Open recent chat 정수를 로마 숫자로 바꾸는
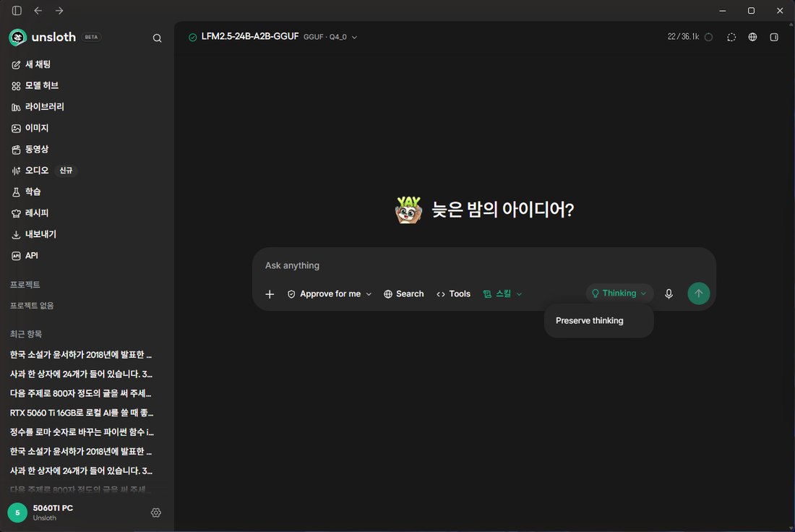Viewport: 795px width, 532px height. pos(81,432)
